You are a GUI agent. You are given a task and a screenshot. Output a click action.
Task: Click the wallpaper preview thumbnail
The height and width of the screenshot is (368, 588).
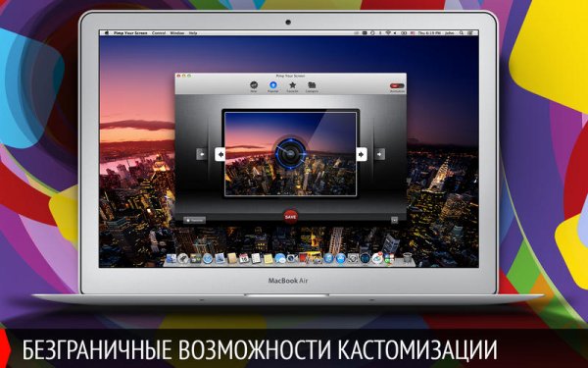pyautogui.click(x=290, y=154)
